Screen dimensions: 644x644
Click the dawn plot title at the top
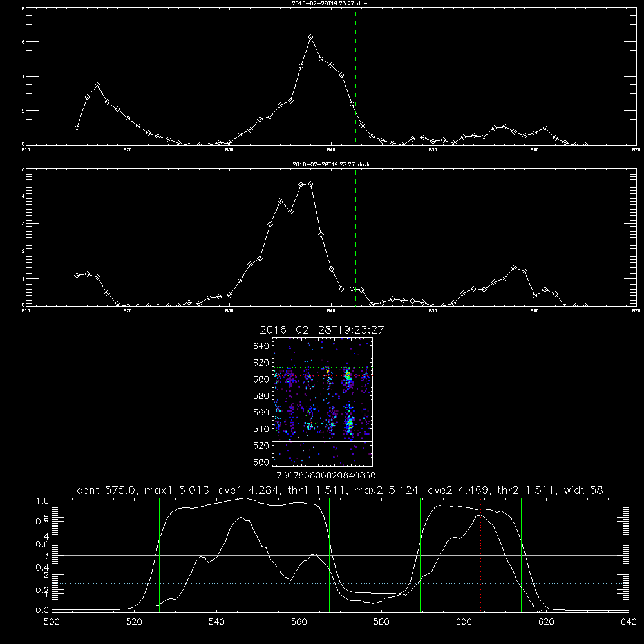point(332,3)
